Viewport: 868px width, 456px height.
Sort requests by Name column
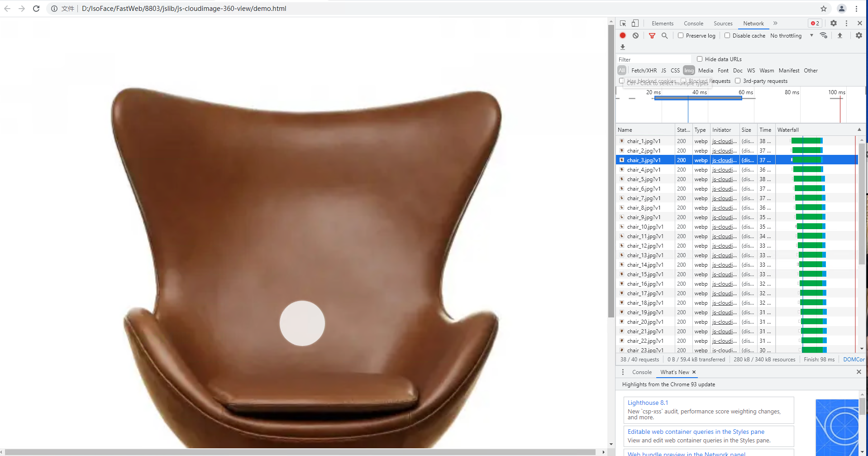pyautogui.click(x=645, y=130)
